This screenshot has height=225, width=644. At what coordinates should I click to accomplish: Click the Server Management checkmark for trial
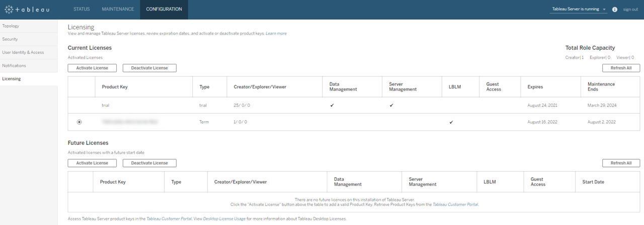click(x=391, y=105)
